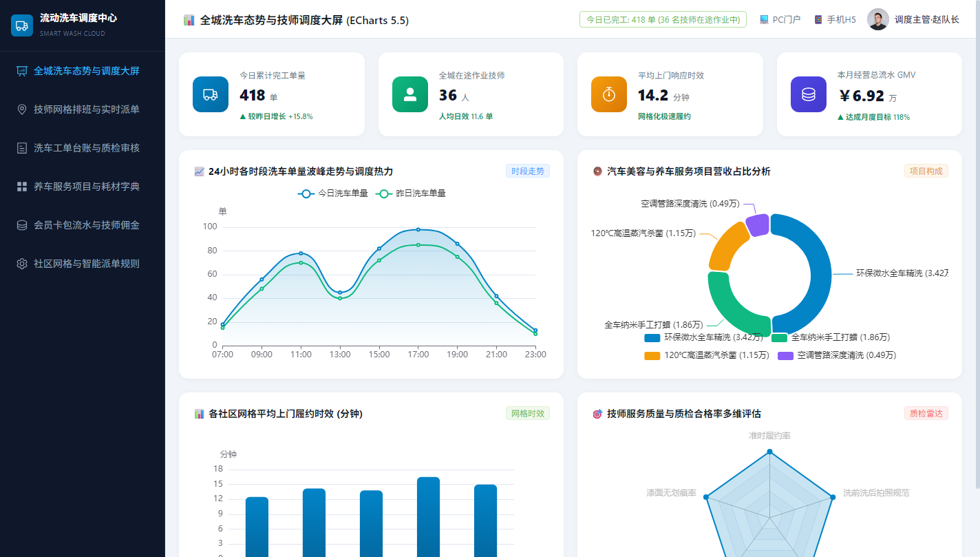
Task: Click the gear icon for 社区网格与智能派单规则
Action: pyautogui.click(x=22, y=264)
